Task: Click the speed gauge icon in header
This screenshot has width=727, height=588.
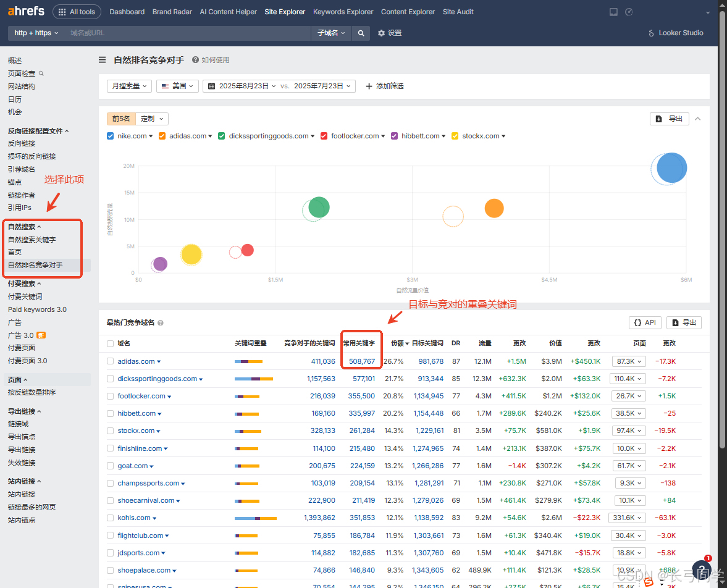Action: (x=629, y=12)
